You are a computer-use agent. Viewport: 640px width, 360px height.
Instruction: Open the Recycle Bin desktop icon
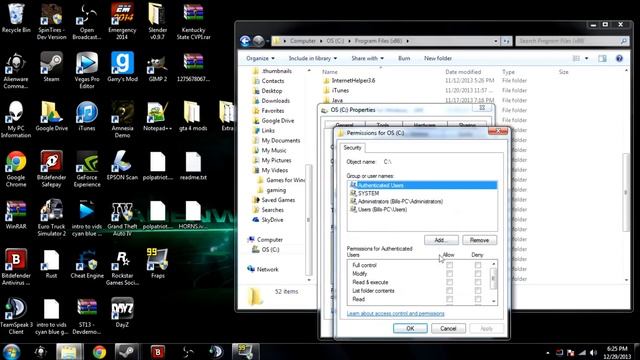[x=16, y=18]
